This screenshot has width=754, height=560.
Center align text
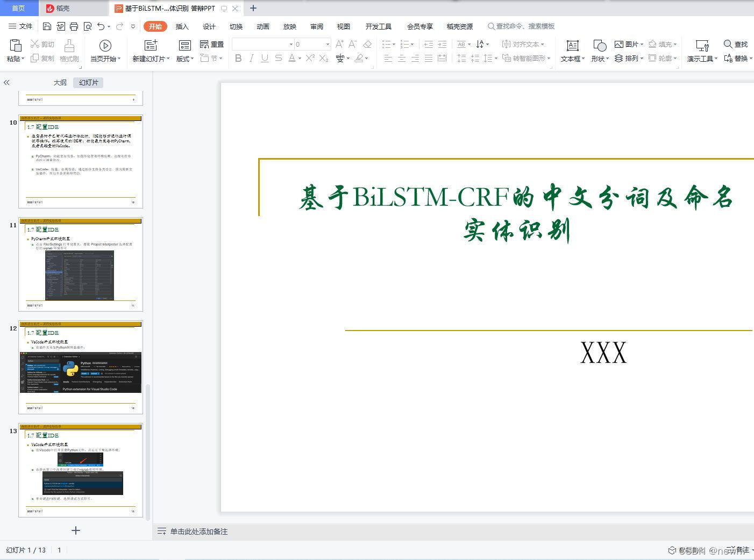point(402,58)
